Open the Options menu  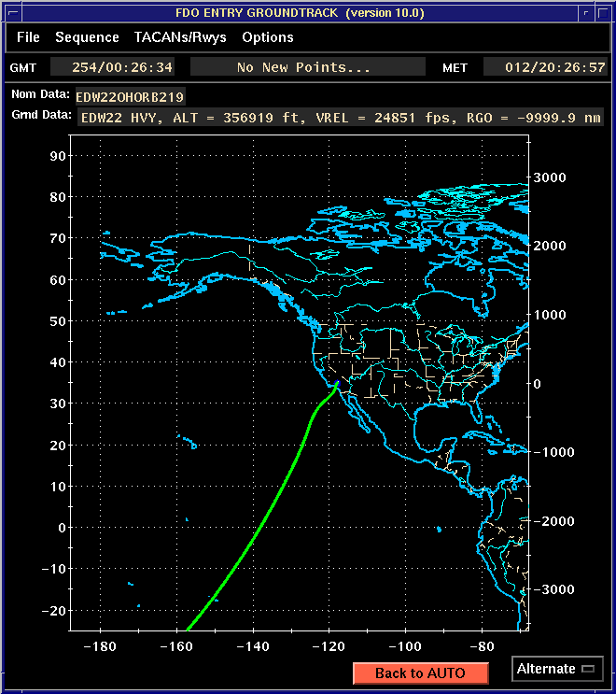268,37
